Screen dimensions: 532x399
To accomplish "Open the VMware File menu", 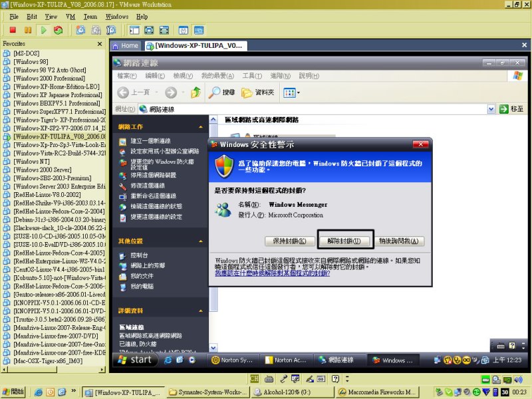I will [x=14, y=16].
